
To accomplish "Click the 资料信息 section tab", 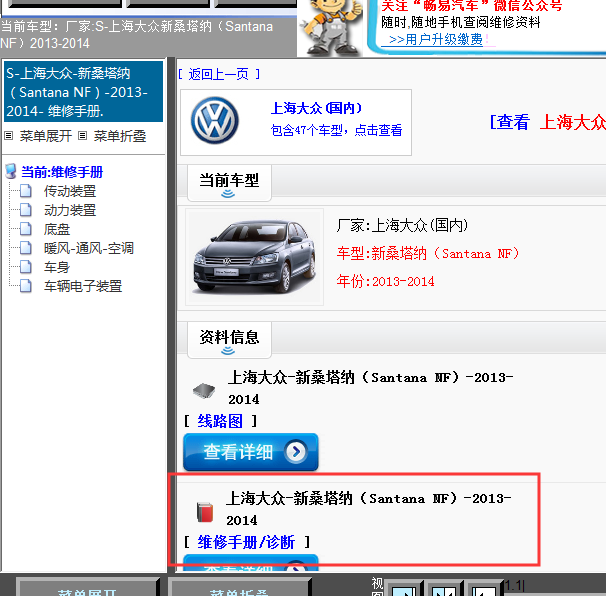I will coord(229,339).
